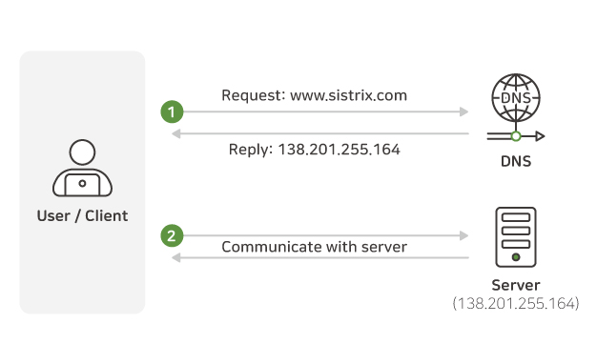Click the laptop on the user icon
Viewport: 597px width, 364px height.
82,185
